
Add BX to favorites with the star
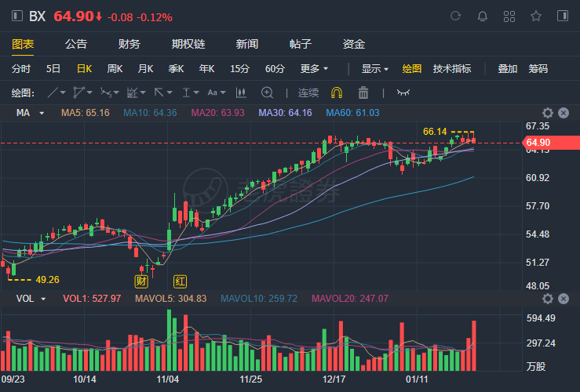click(x=536, y=16)
